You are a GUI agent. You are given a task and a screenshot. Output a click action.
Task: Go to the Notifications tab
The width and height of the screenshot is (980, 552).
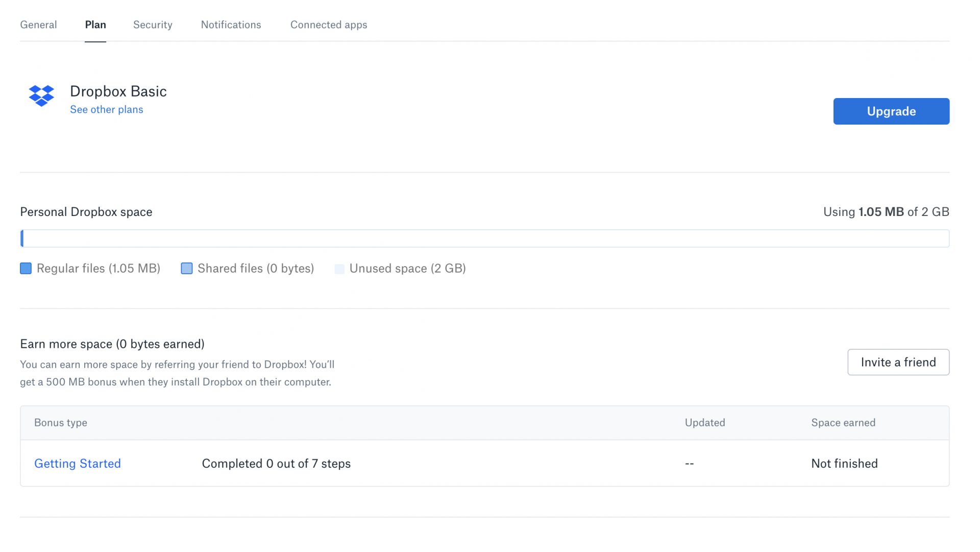coord(231,25)
